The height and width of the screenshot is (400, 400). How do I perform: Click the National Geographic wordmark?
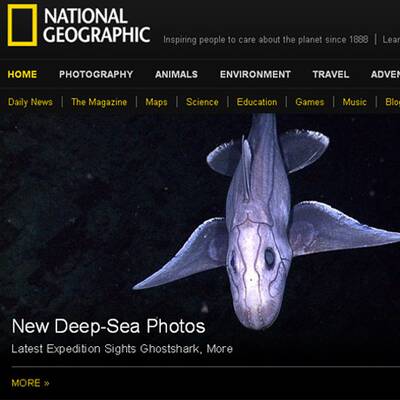(97, 26)
